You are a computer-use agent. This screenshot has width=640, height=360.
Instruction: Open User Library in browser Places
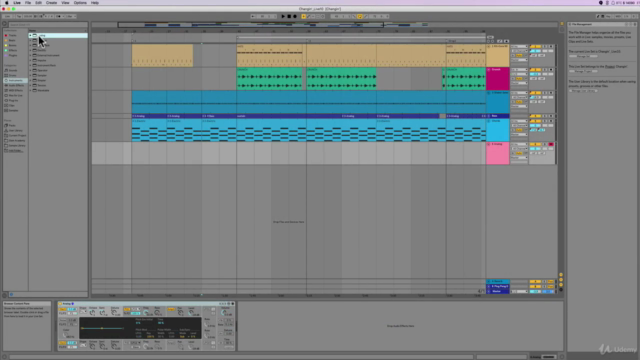pyautogui.click(x=16, y=131)
